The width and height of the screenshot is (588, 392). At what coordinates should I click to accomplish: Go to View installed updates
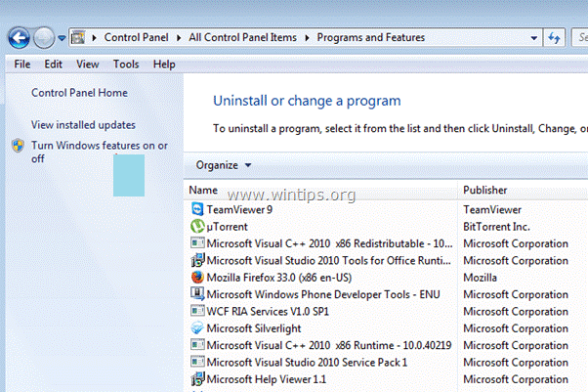83,125
